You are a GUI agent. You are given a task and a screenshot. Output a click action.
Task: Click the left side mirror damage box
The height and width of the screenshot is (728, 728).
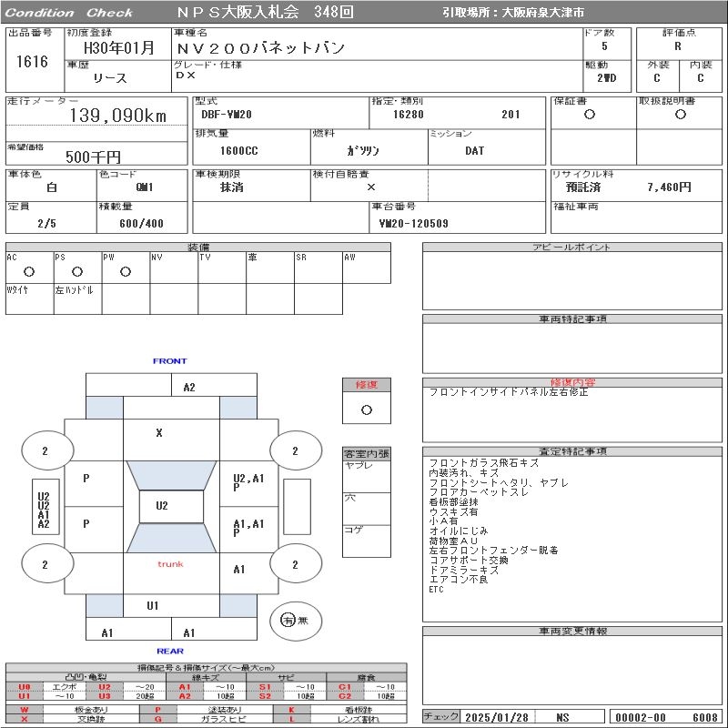[x=46, y=507]
